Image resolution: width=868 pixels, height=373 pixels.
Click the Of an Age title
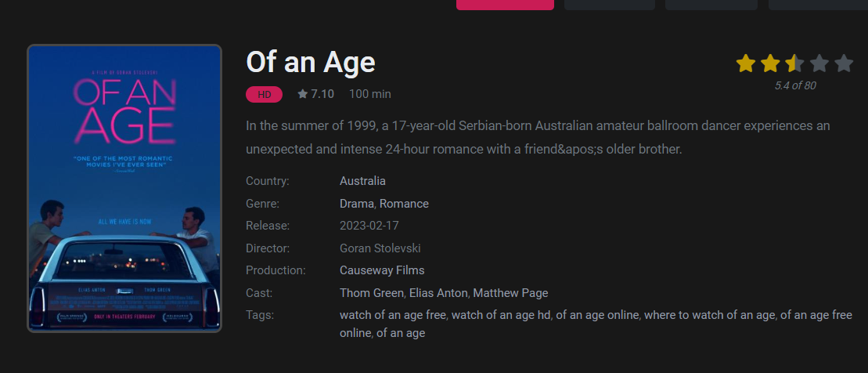tap(311, 62)
